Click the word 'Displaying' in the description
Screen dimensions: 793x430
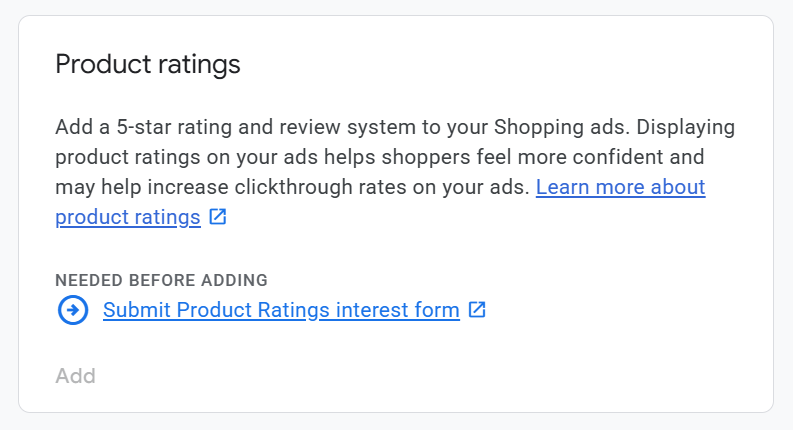point(686,127)
